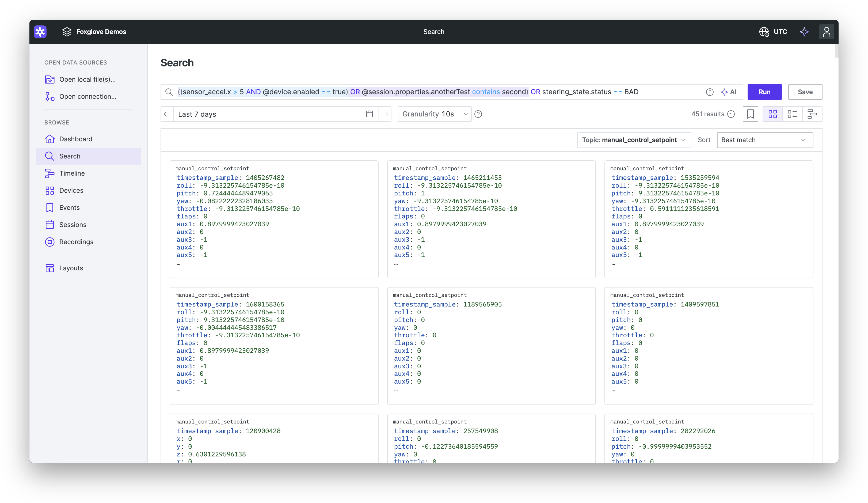Open the Layouts page
The image size is (868, 503).
[x=88, y=268]
